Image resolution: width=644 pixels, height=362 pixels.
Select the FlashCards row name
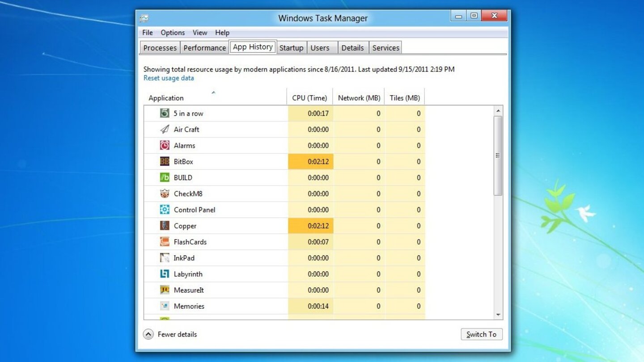point(190,242)
